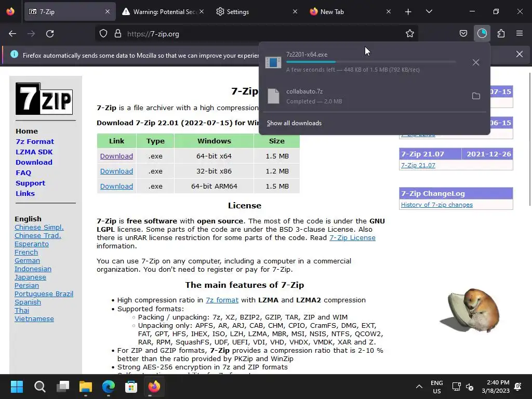Close the New Tab tab
Viewport: 532px width, 399px height.
(389, 12)
